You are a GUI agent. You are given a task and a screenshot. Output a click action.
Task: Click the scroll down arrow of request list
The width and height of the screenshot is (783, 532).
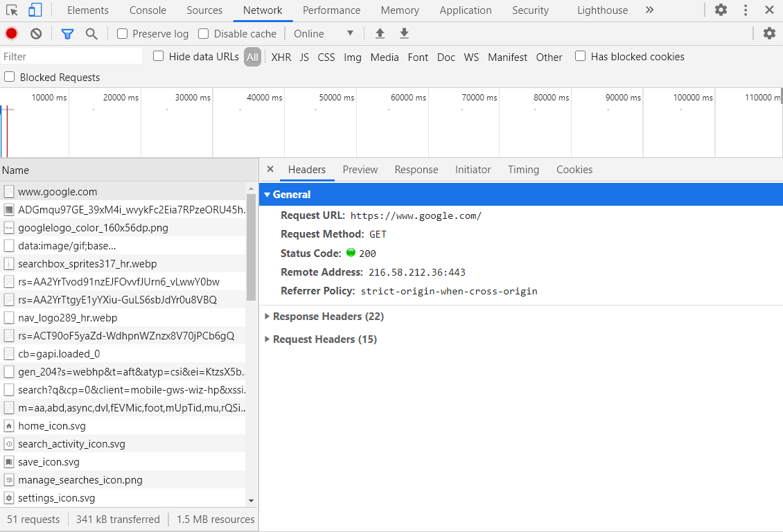pyautogui.click(x=251, y=500)
